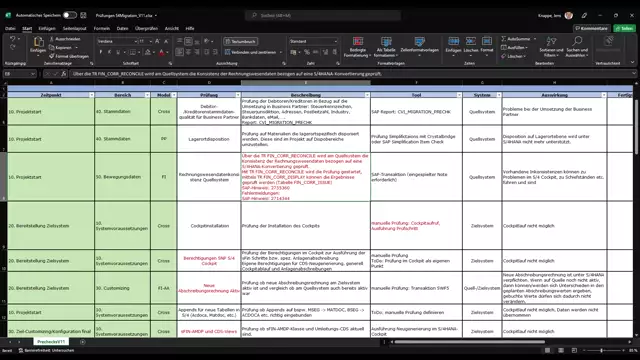Click the Redo arrow icon
This screenshot has width=640, height=360.
point(12,47)
